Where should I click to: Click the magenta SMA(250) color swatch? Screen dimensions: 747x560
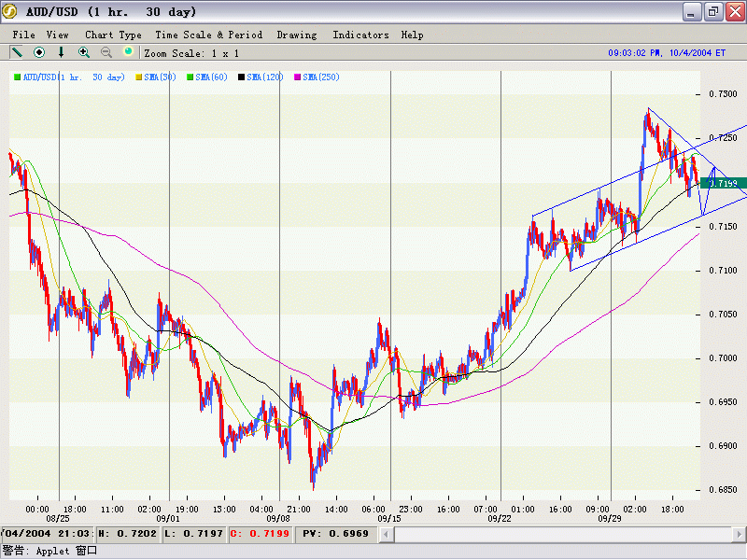(299, 77)
